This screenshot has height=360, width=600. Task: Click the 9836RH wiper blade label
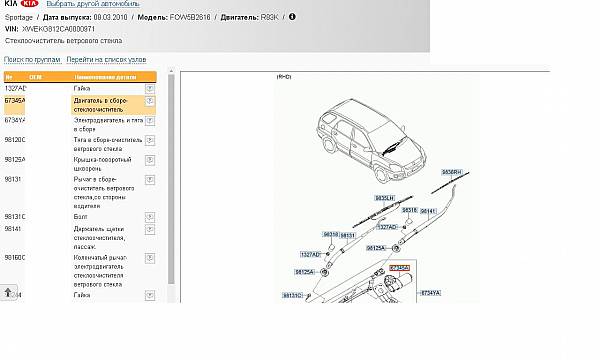click(x=452, y=173)
